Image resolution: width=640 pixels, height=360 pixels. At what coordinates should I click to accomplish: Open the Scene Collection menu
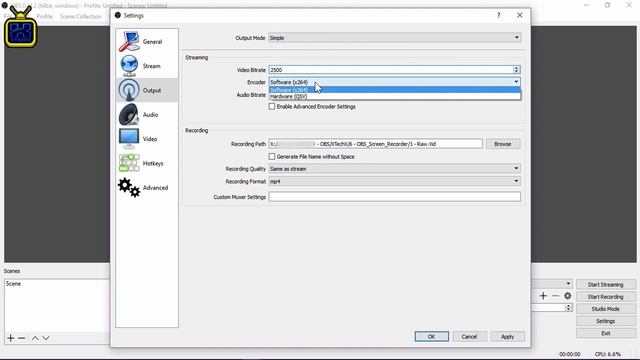pos(80,16)
